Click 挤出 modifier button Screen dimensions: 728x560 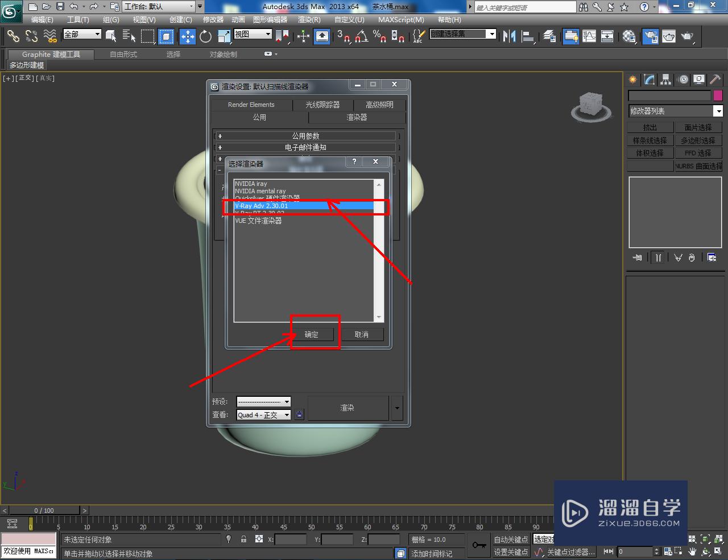(x=650, y=127)
